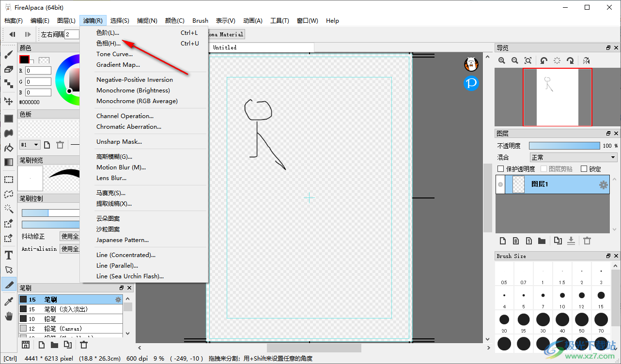Adjust the layer 不透明度 opacity slider
The width and height of the screenshot is (621, 364).
[564, 146]
